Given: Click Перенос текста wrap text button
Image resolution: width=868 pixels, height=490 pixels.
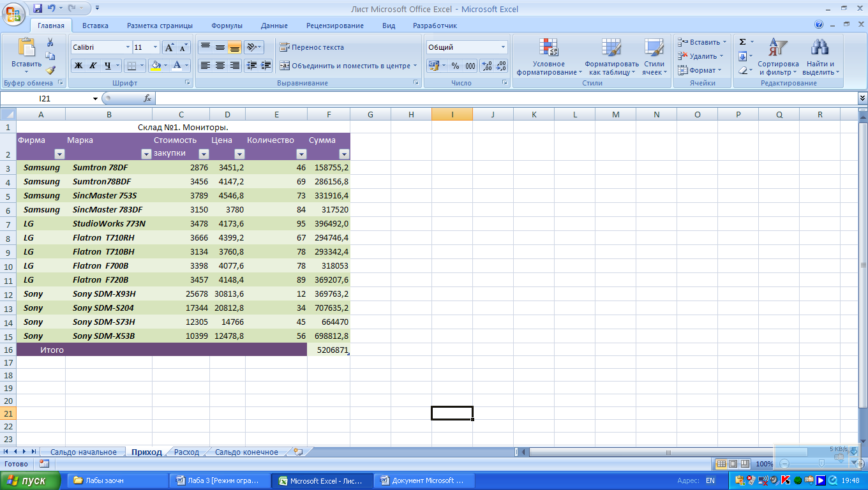Looking at the screenshot, I should [x=311, y=47].
